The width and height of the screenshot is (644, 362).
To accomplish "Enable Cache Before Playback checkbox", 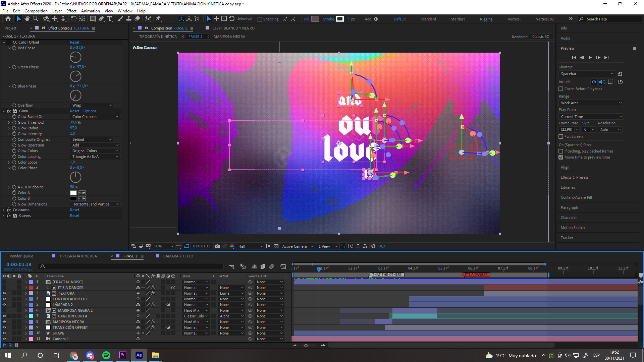I will [x=561, y=89].
